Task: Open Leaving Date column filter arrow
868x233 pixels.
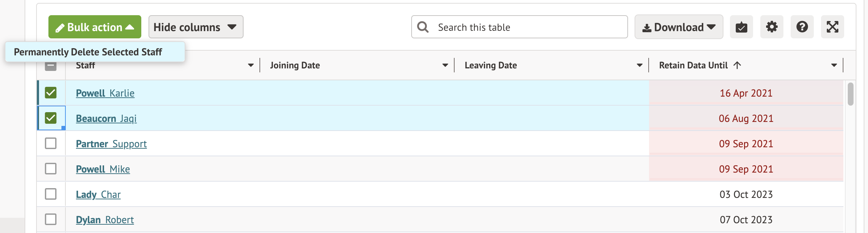Action: click(639, 65)
